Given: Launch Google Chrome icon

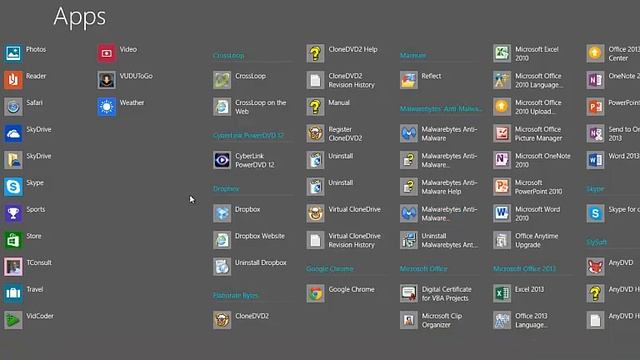Looking at the screenshot, I should 316,293.
